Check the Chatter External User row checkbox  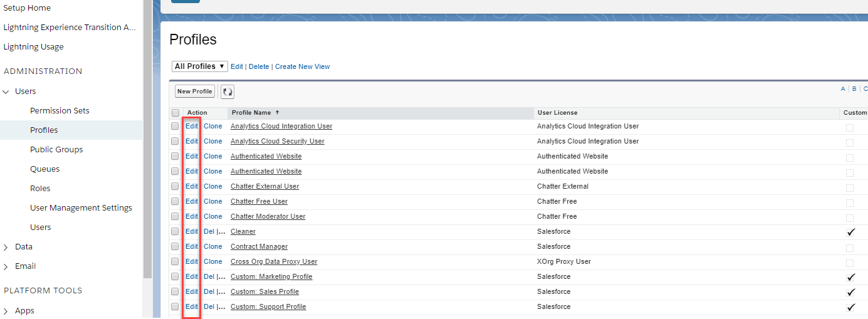175,186
